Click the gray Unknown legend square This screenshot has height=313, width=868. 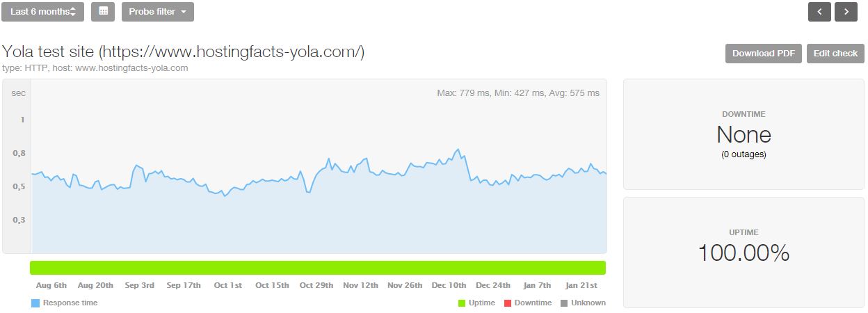(564, 303)
